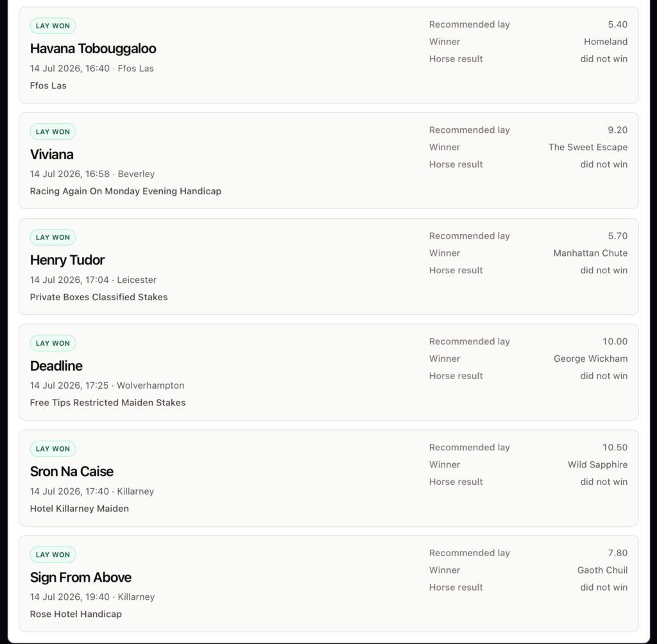
Task: Click the Havana Tobouggaloo horse name
Action: (93, 49)
